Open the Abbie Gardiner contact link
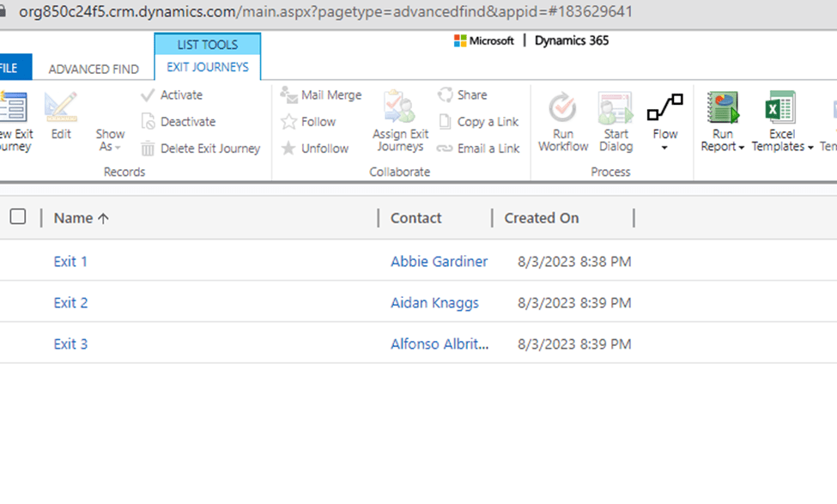837x504 pixels. 439,261
